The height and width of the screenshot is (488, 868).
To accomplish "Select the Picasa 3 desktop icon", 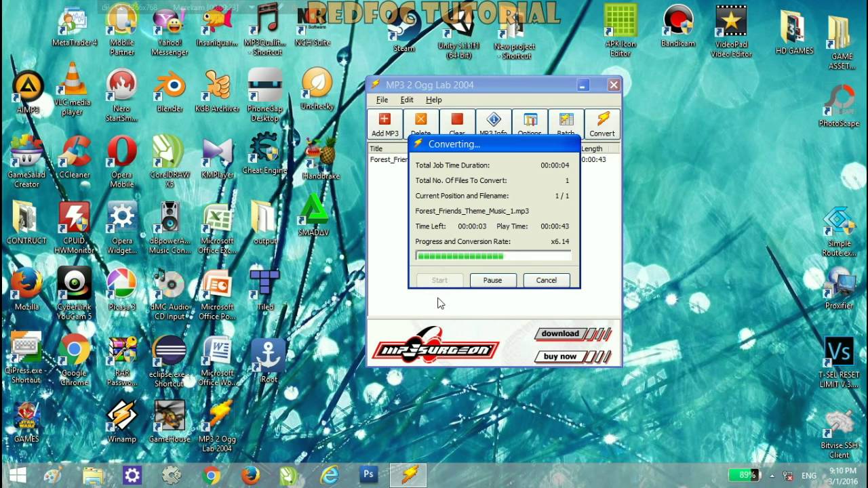I will point(122,289).
